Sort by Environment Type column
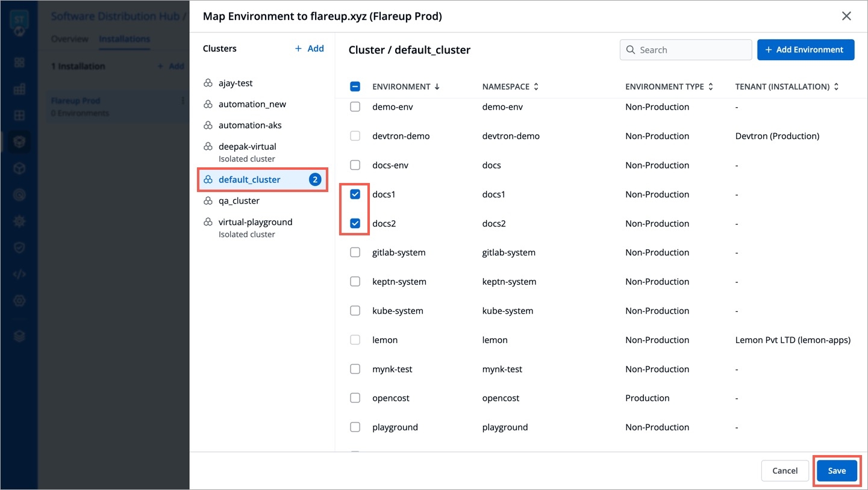 (x=711, y=87)
